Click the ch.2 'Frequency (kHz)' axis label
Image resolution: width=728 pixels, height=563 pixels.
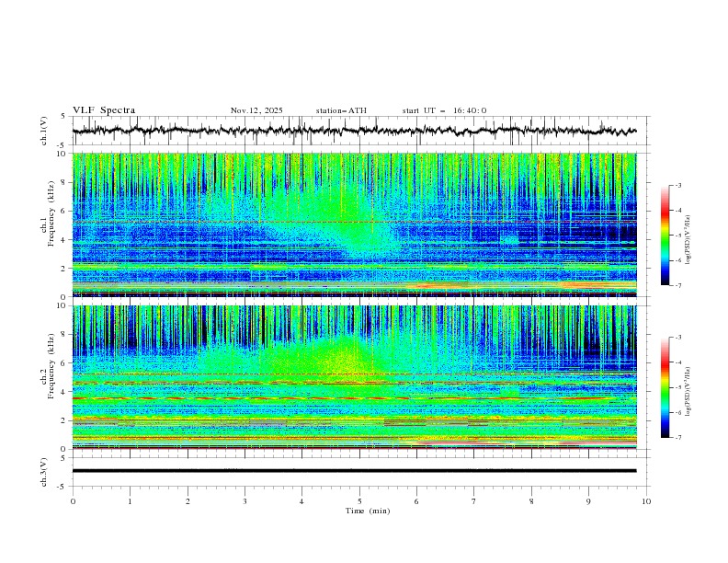pos(51,366)
